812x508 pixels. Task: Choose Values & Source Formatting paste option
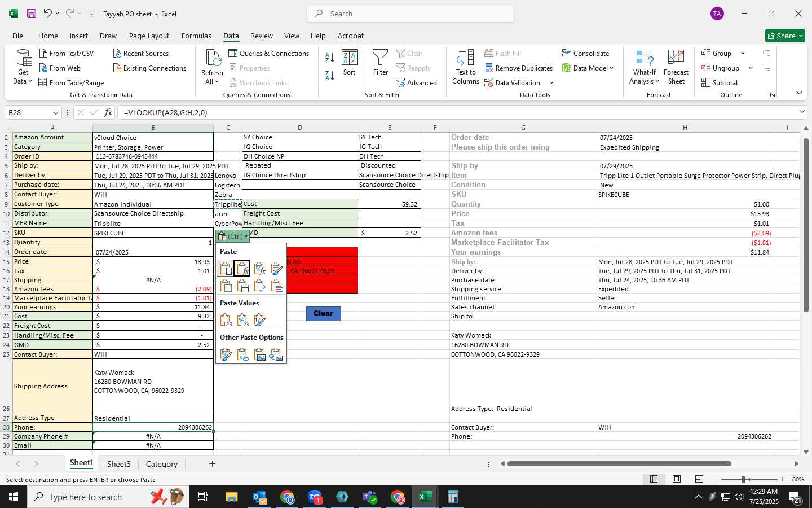pos(259,320)
